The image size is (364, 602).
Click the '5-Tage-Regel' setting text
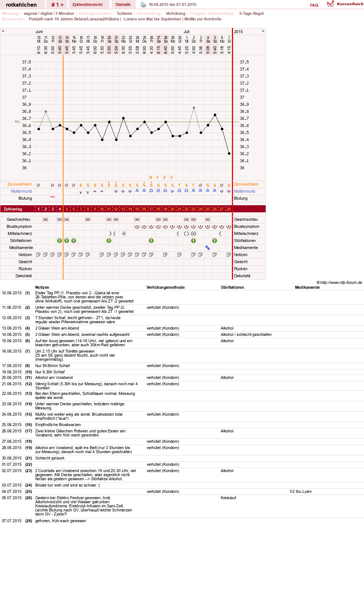[251, 13]
